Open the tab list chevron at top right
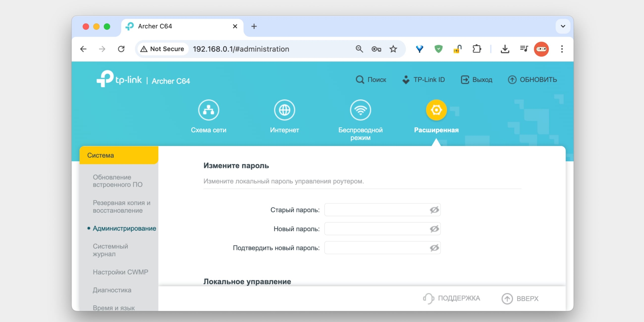The image size is (644, 322). point(563,26)
